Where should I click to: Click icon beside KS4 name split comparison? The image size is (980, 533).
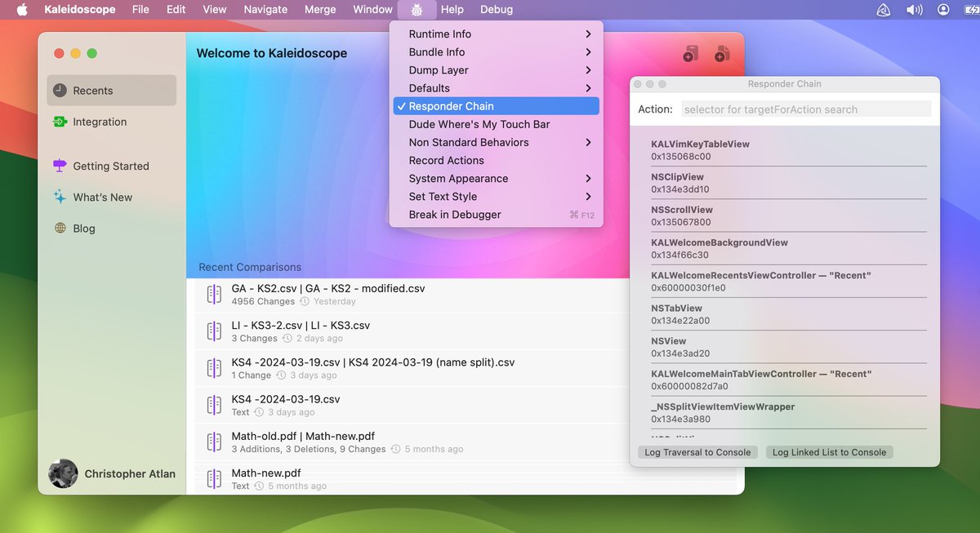214,368
